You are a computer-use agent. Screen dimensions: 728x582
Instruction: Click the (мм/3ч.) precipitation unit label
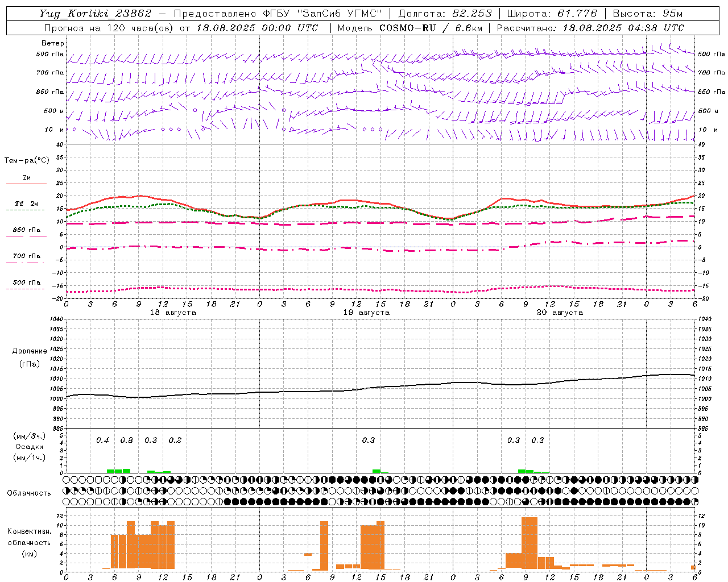click(30, 436)
